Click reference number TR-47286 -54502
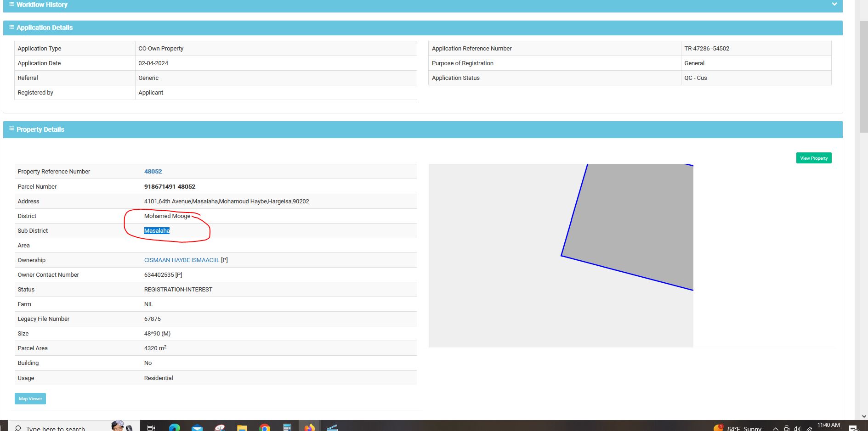Viewport: 868px width, 431px height. 707,48
